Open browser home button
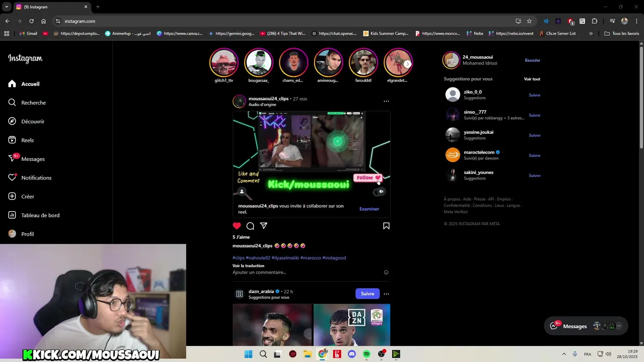Image resolution: width=644 pixels, height=362 pixels. pos(44,21)
